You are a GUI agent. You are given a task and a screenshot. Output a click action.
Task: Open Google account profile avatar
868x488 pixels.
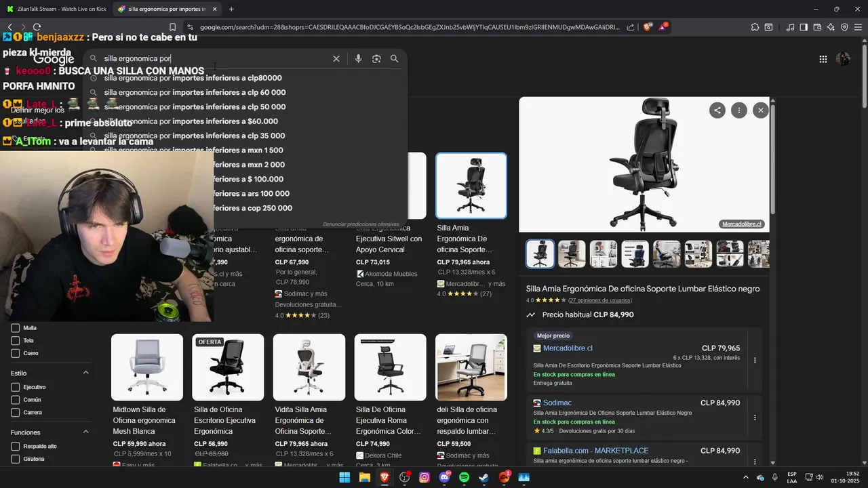(843, 60)
